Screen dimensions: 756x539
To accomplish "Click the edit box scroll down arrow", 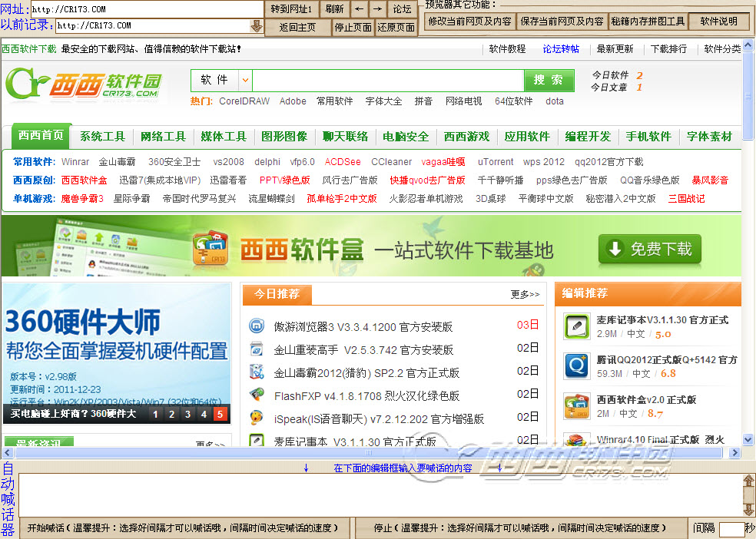I will (748, 510).
